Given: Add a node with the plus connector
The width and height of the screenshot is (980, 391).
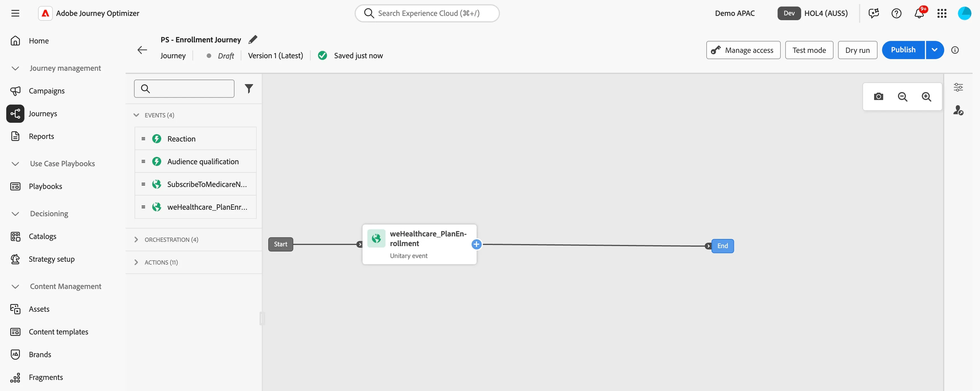Looking at the screenshot, I should [476, 244].
